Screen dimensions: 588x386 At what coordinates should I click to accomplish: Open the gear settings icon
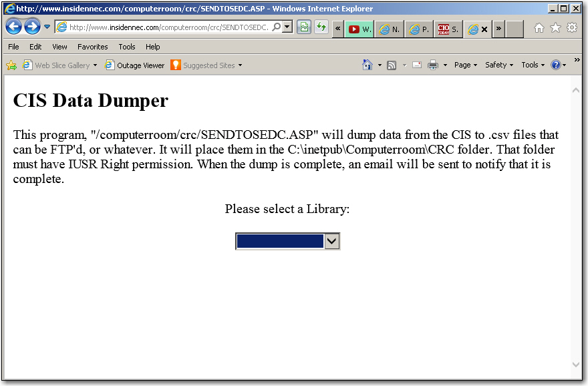(572, 28)
